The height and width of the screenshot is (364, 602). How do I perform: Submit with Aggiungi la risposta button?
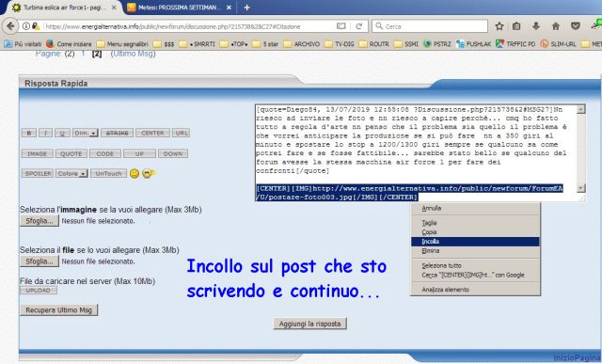pyautogui.click(x=309, y=324)
